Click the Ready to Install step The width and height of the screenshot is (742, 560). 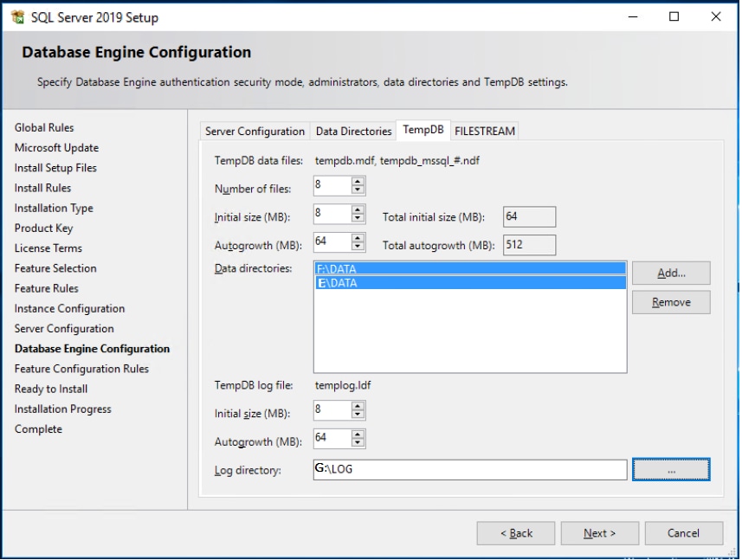click(x=50, y=389)
